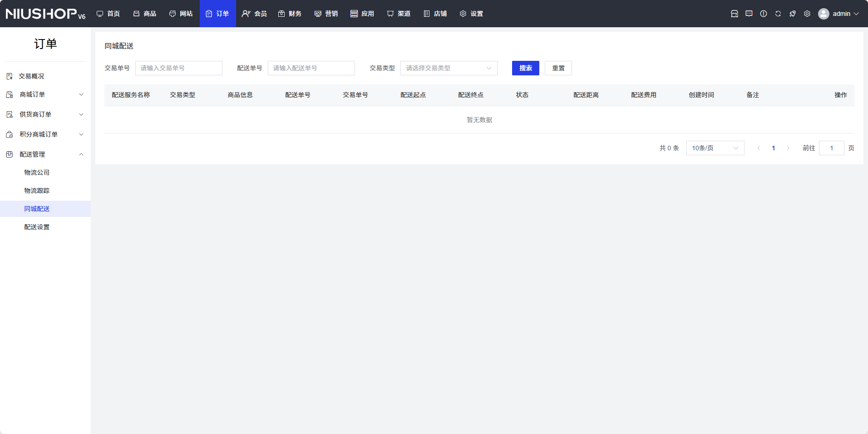Image resolution: width=868 pixels, height=434 pixels.
Task: Click the blue 搜索 button
Action: (x=525, y=68)
